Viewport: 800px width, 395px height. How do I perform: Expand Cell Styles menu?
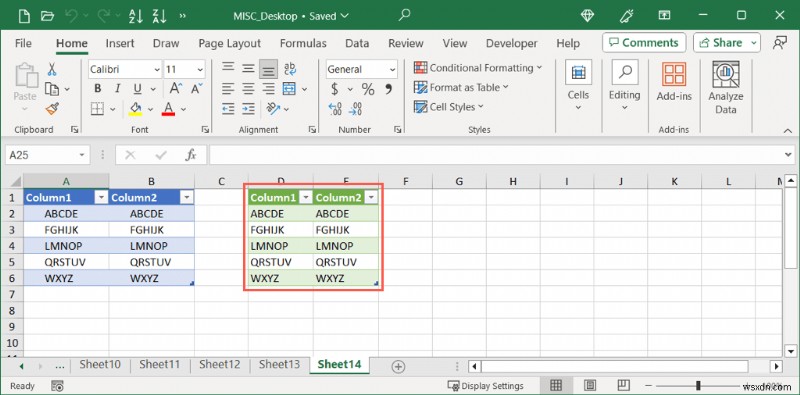(449, 107)
